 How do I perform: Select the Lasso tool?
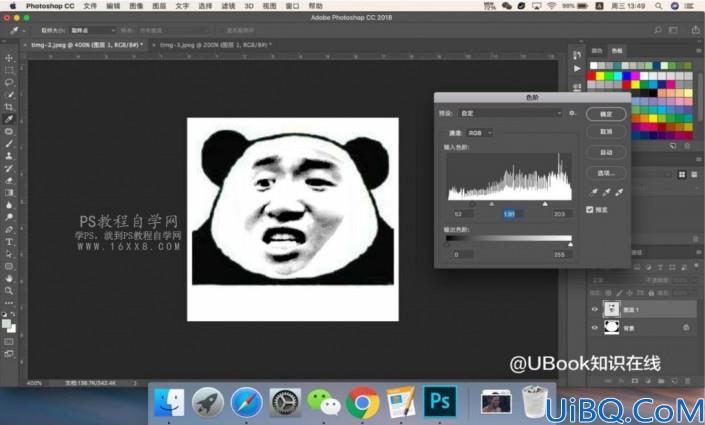(x=9, y=82)
